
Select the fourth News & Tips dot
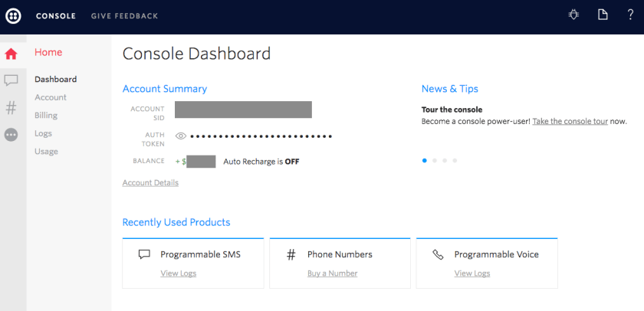(455, 161)
